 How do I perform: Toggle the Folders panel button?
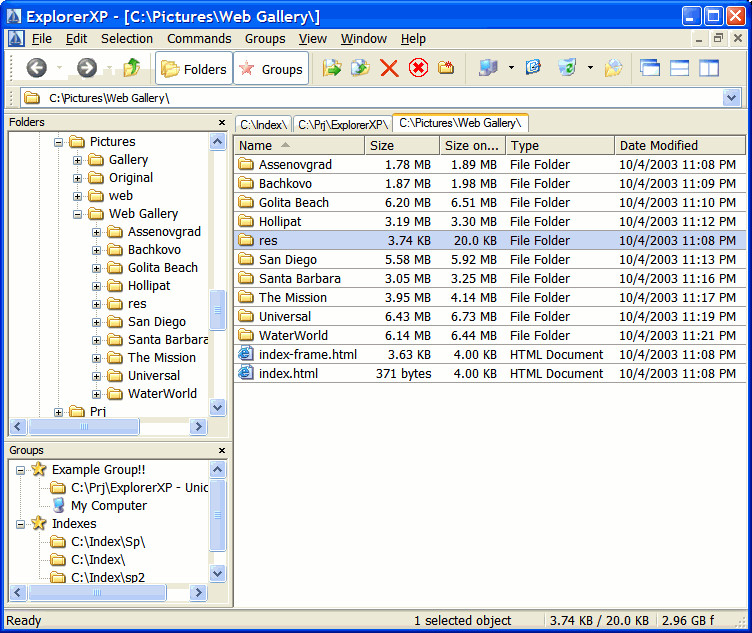click(x=194, y=69)
